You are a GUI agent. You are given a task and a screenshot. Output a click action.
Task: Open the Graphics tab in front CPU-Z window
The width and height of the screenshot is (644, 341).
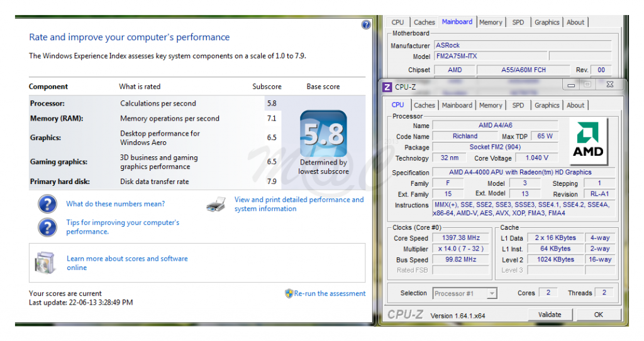tap(547, 106)
